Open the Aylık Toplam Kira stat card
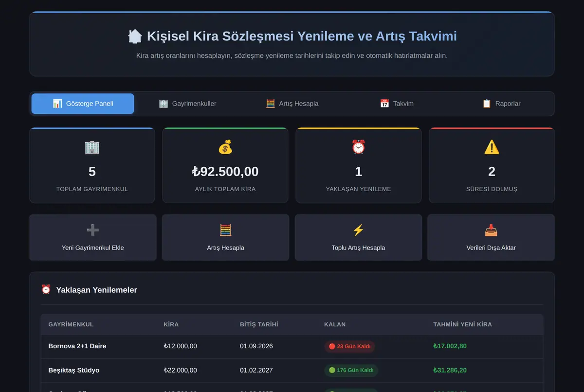The image size is (584, 392). 225,165
